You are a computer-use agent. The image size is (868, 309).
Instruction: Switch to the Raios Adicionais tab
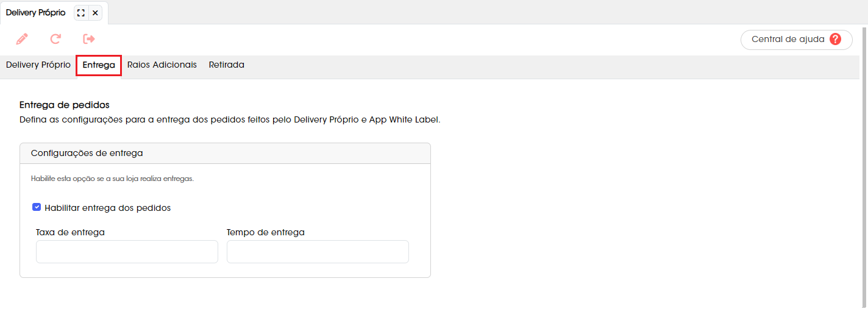point(162,65)
